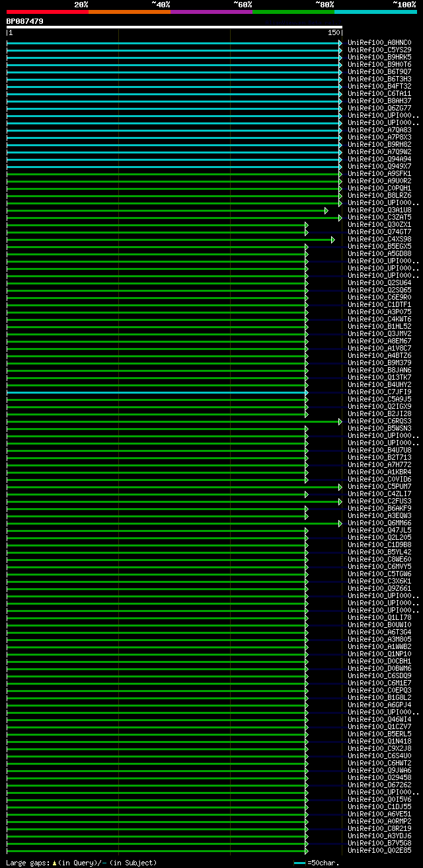The width and height of the screenshot is (423, 868).
Task: Select label UniRef100_A3P075
Action: [x=379, y=312]
